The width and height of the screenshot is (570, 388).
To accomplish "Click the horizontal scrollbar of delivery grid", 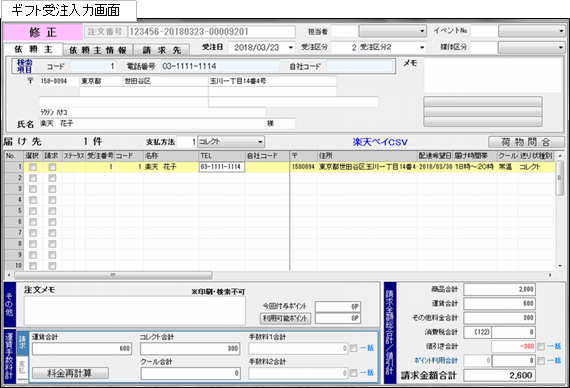I will point(113,275).
